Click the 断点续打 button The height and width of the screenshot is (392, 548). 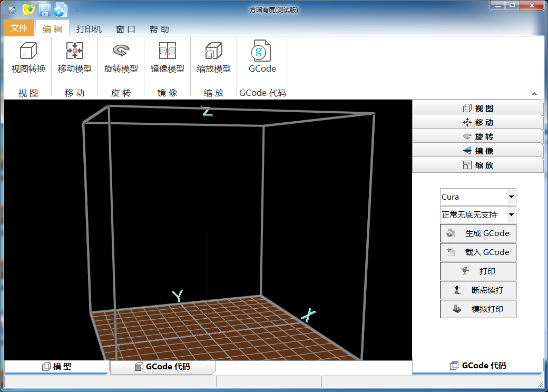pyautogui.click(x=478, y=290)
